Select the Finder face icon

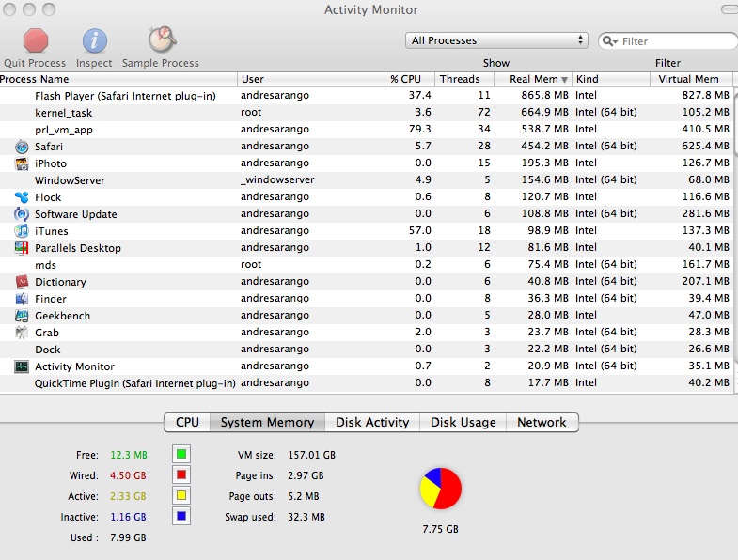point(22,299)
